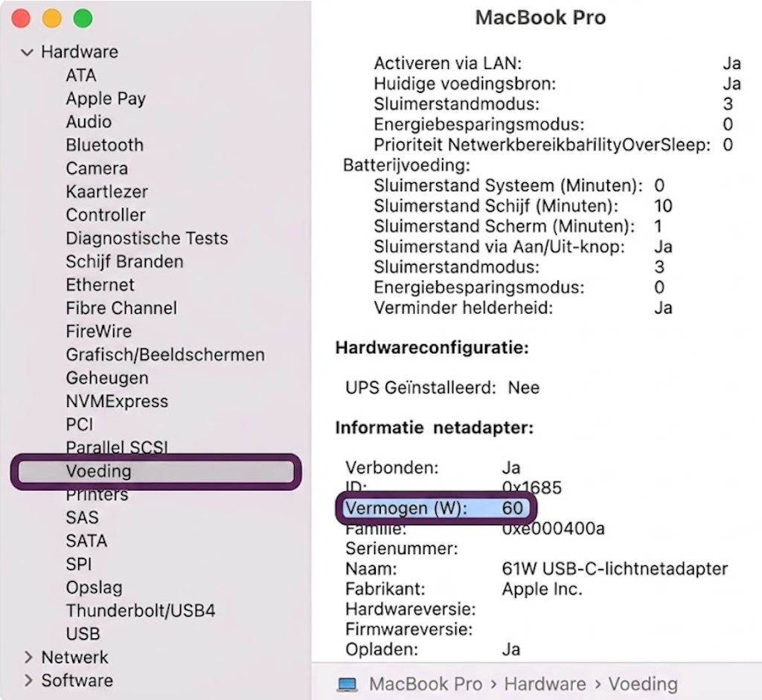Select the highlighted Vermogen (W) row
Image resolution: width=762 pixels, height=700 pixels.
tap(435, 508)
